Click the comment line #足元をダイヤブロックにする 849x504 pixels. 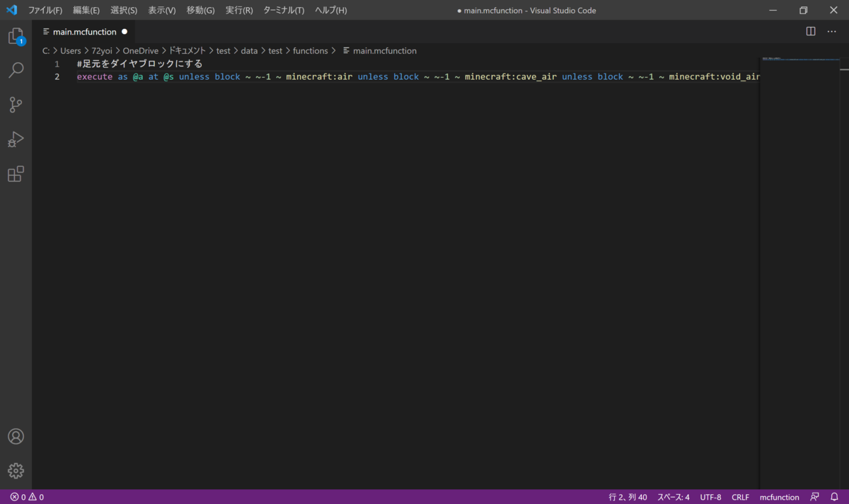139,64
